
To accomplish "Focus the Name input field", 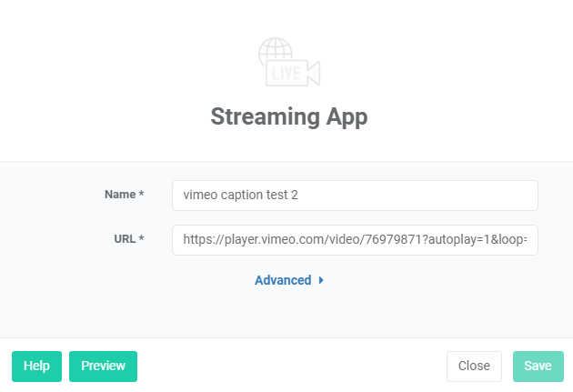I will [x=355, y=195].
